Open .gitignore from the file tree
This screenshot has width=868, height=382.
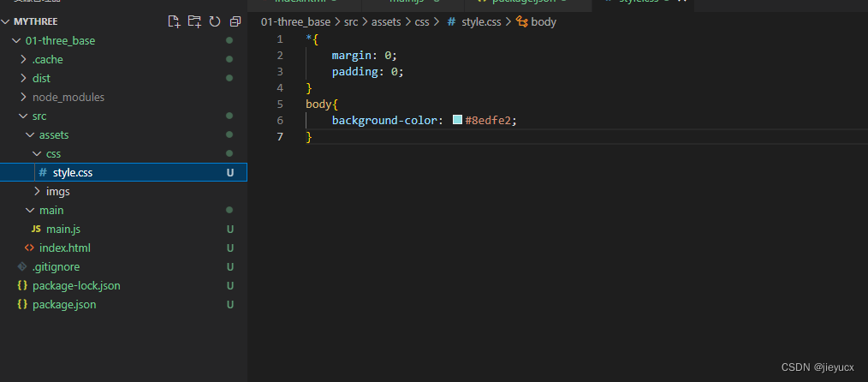tap(56, 266)
